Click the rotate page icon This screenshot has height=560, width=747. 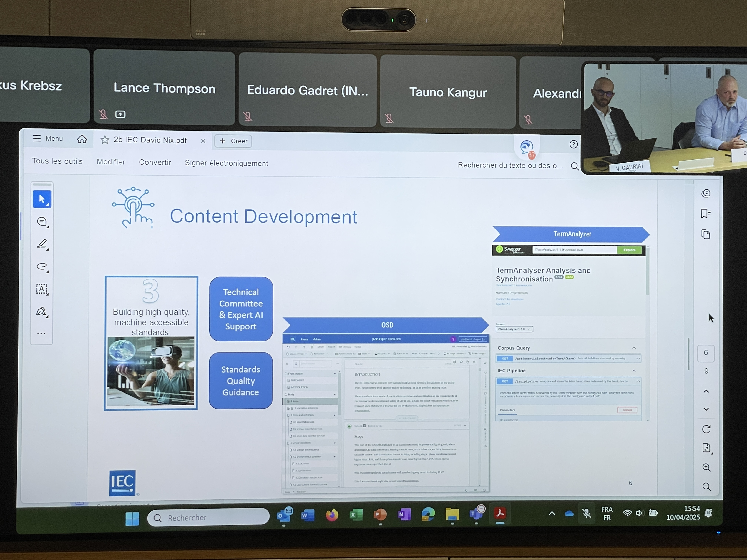coord(706,429)
